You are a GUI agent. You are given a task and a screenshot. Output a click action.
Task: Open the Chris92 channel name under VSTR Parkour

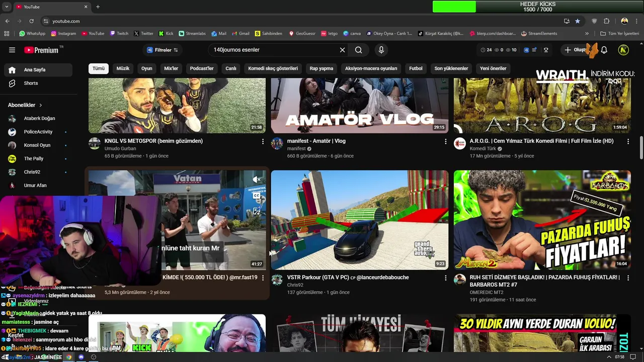coord(295,285)
